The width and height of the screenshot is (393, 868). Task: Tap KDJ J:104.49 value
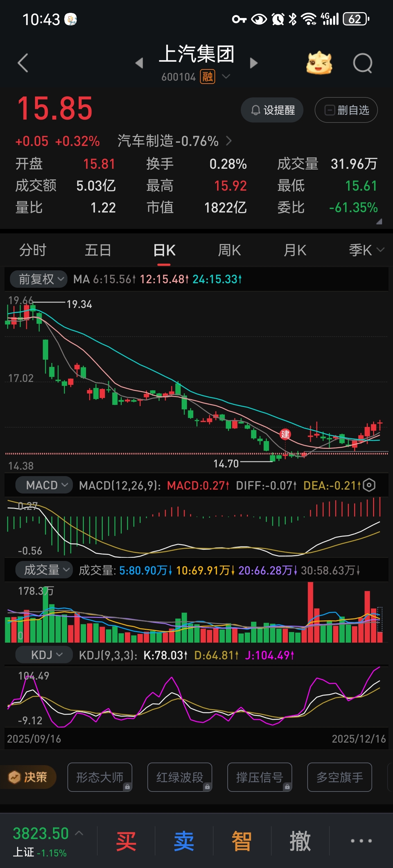click(269, 655)
